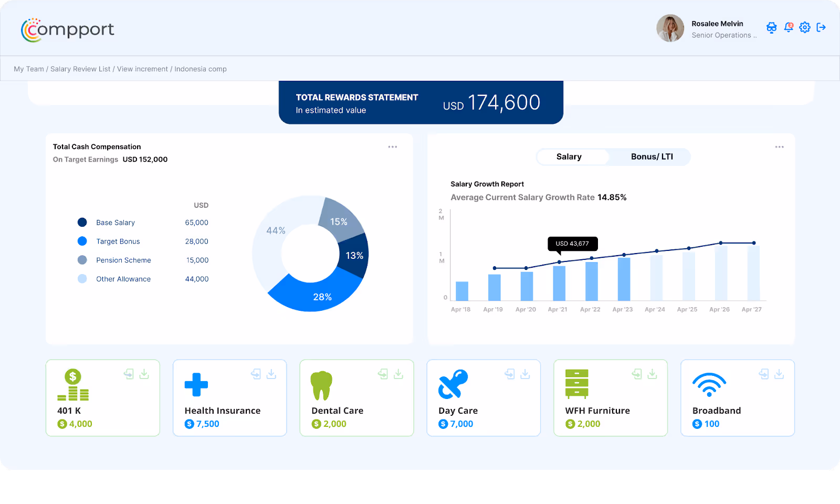Go to My Team via breadcrumb
The width and height of the screenshot is (840, 504).
(x=29, y=69)
